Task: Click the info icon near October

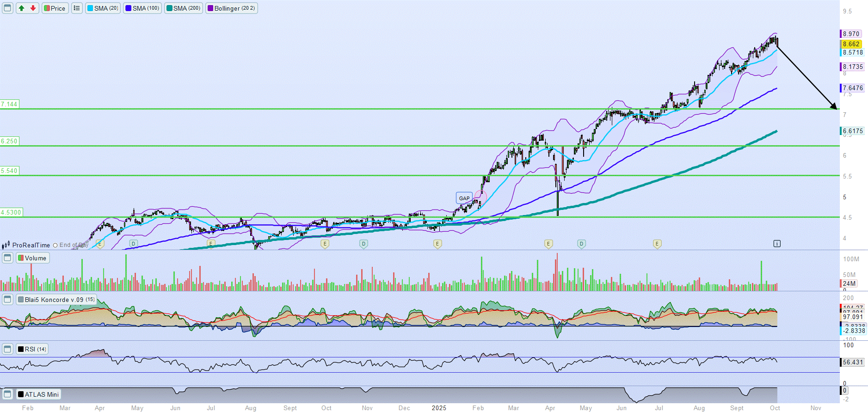Action: pyautogui.click(x=777, y=244)
